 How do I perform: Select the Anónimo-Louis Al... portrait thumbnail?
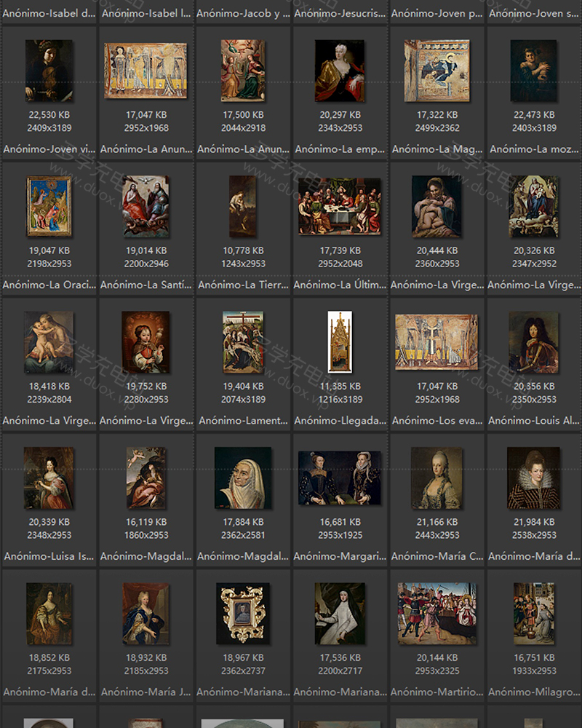tap(533, 342)
